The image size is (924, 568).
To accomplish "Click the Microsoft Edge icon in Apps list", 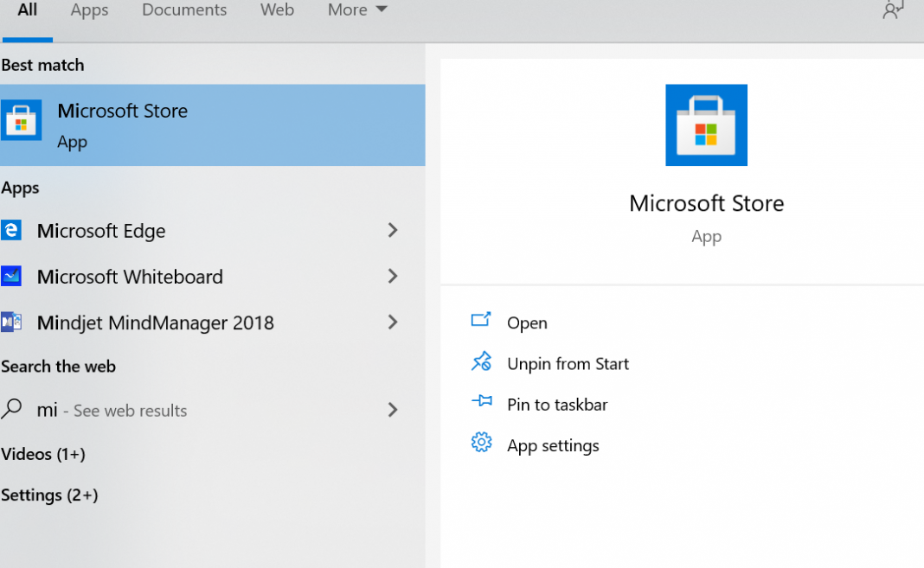I will tap(11, 230).
